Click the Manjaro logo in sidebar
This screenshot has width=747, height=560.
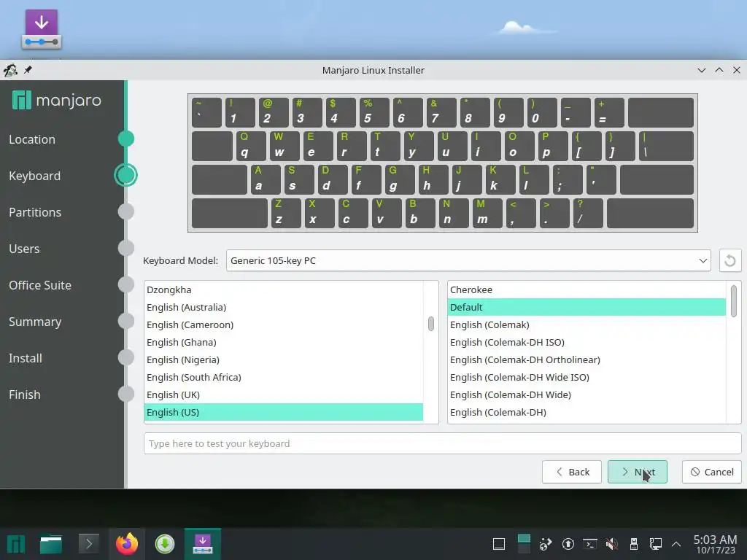coord(56,100)
